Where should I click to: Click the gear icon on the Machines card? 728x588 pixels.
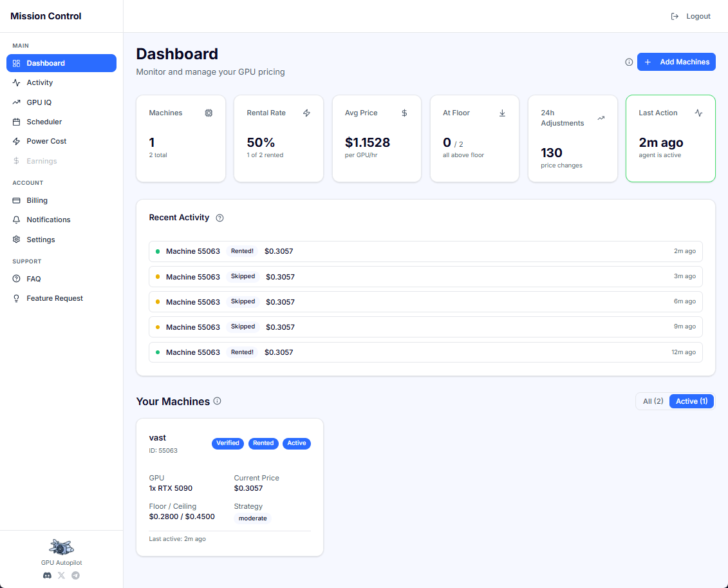(209, 113)
